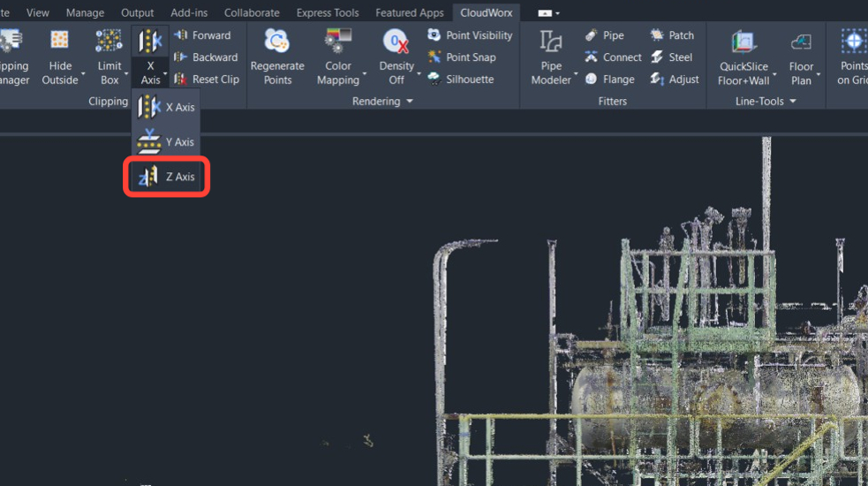Switch to the Express Tools tab
This screenshot has width=868, height=486.
[x=328, y=12]
